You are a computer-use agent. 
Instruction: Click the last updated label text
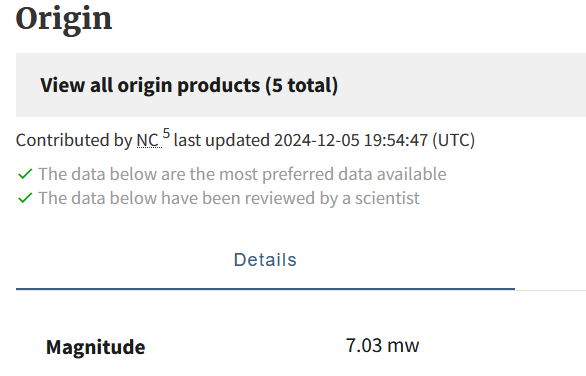coord(222,141)
